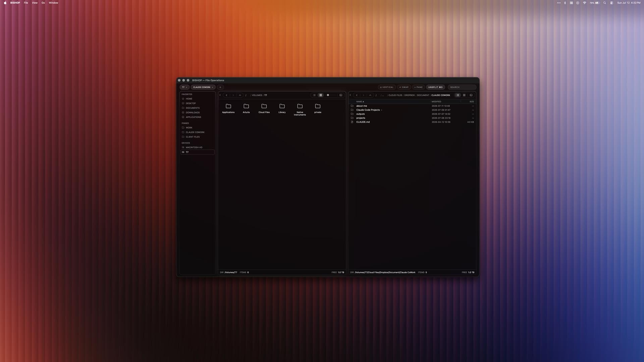Click the VERTICAL split button
The height and width of the screenshot is (362, 644).
click(x=387, y=87)
